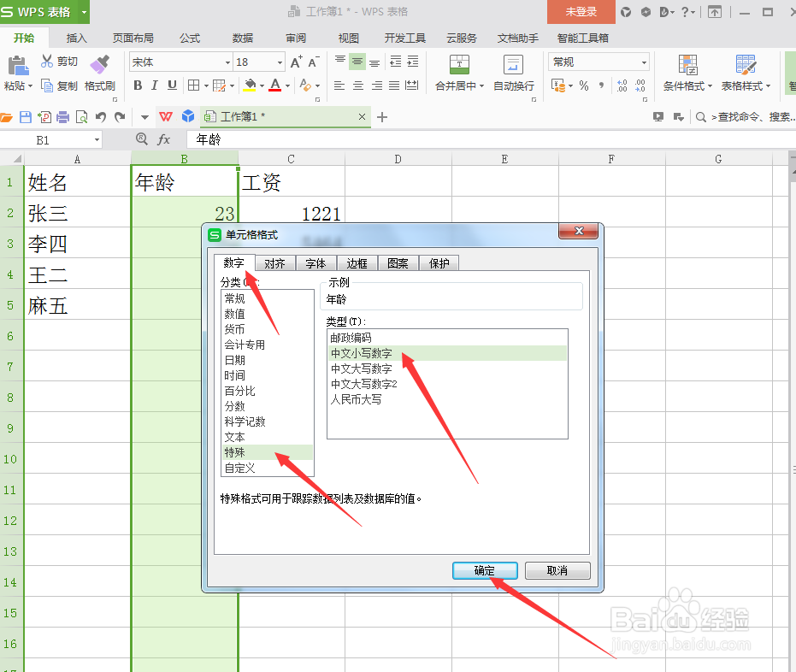The image size is (796, 672).
Task: Toggle bold formatting on selected cell
Action: point(138,85)
